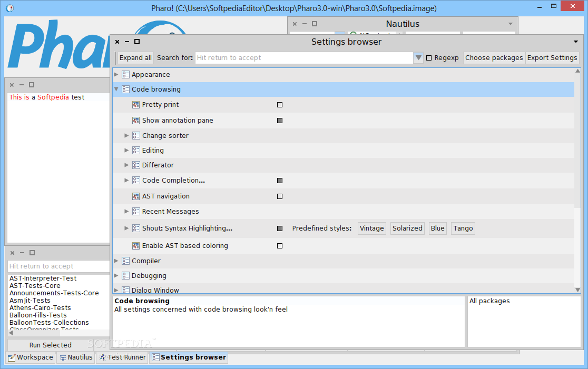The image size is (588, 369).
Task: Click the Enable AST based coloring icon
Action: 136,246
